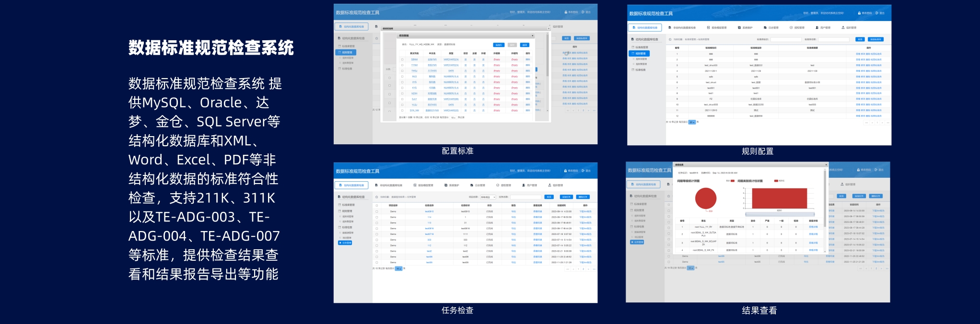Tick select-all header checkbox in 任务检查 table
The image size is (980, 324).
point(377,206)
